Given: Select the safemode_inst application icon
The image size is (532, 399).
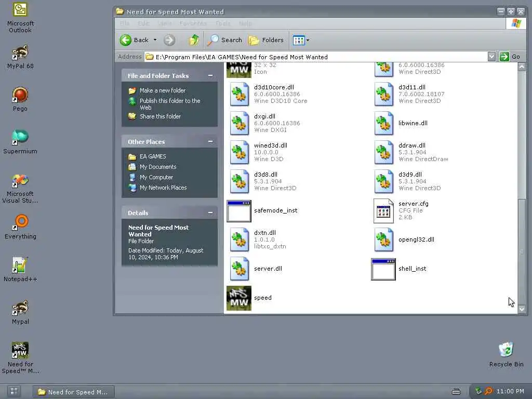Looking at the screenshot, I should pos(239,211).
